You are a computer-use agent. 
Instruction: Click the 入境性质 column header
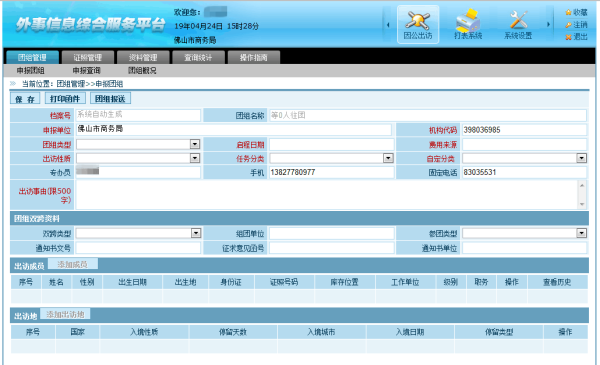pyautogui.click(x=144, y=332)
